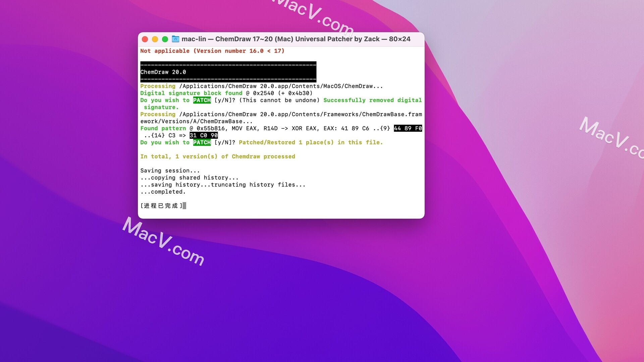The height and width of the screenshot is (362, 644).
Task: Click '...saving history...truncating history files...' line
Action: 223,185
